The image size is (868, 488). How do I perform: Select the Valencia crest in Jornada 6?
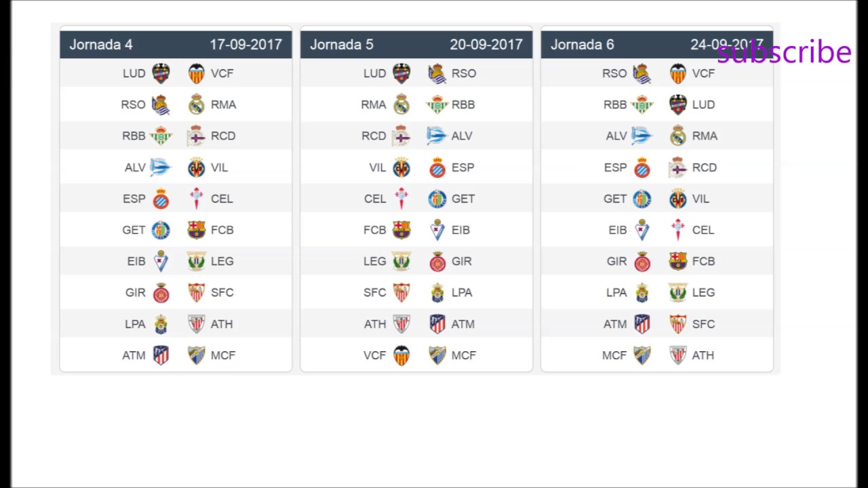click(678, 73)
